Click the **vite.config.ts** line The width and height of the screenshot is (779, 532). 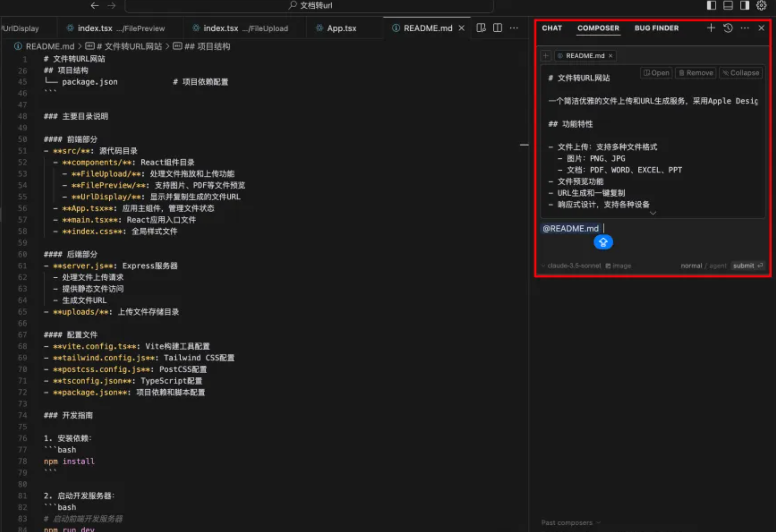coord(127,346)
